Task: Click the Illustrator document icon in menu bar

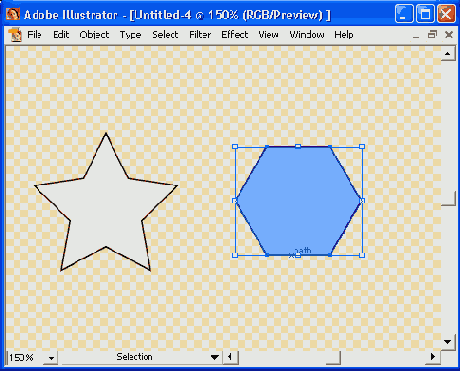Action: 15,35
